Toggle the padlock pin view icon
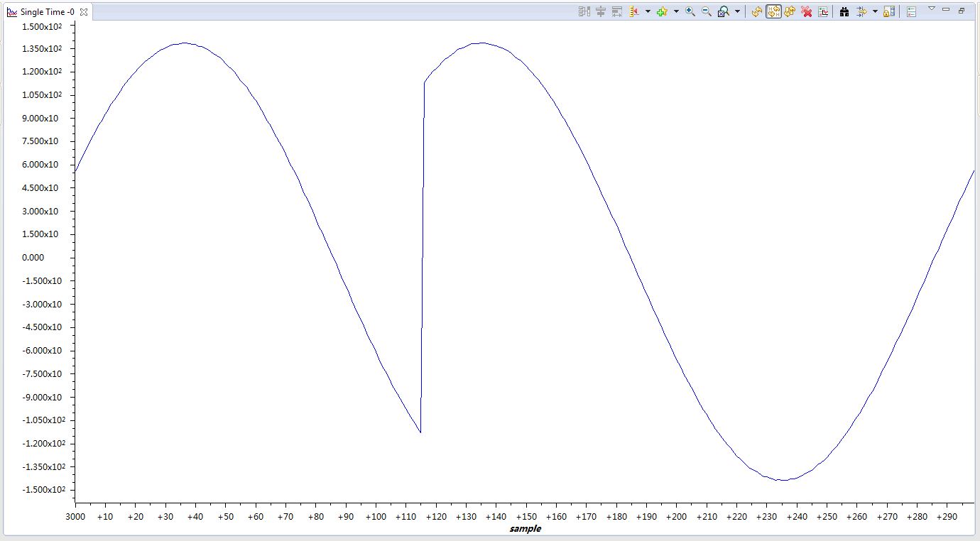Viewport: 980px width, 541px height. pos(889,11)
